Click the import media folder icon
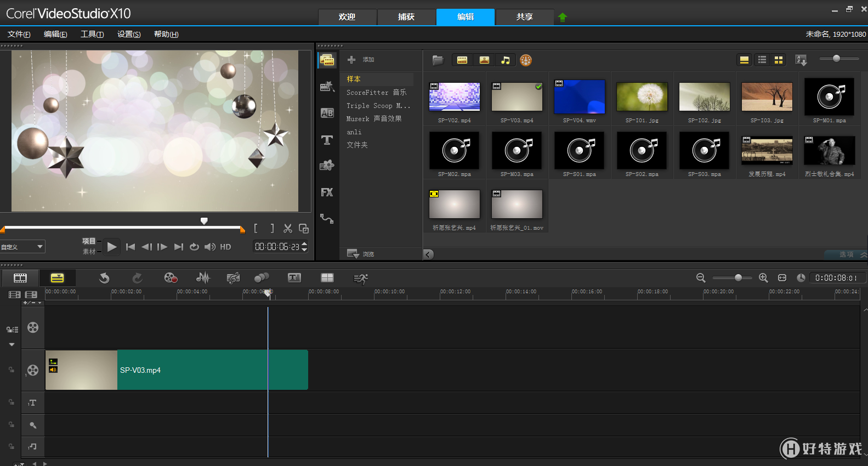 pos(438,60)
